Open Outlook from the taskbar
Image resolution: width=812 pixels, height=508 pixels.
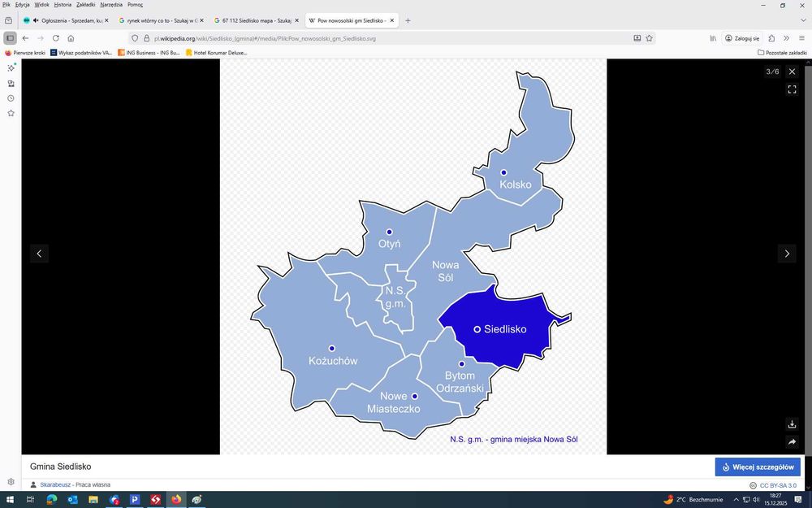[72, 500]
